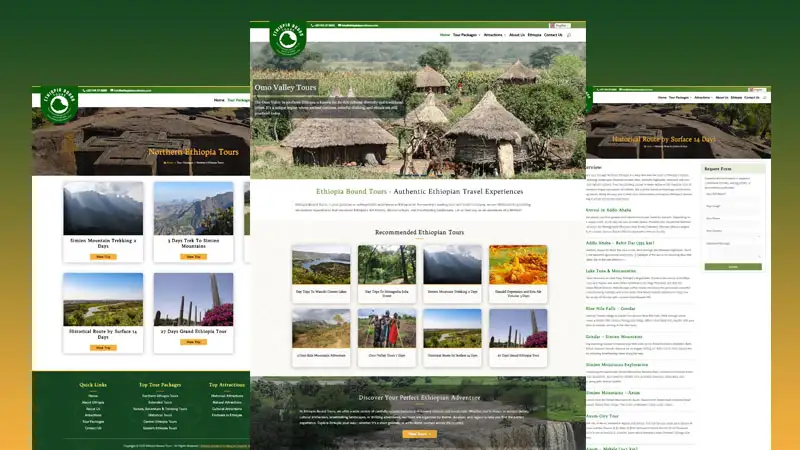Open About Us in the right page navigation

click(x=721, y=97)
